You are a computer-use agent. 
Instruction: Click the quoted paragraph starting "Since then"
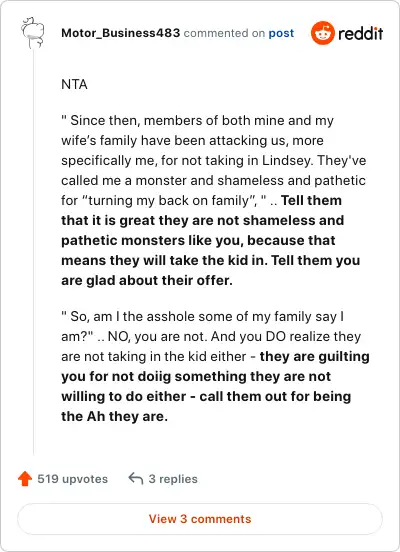click(x=213, y=160)
